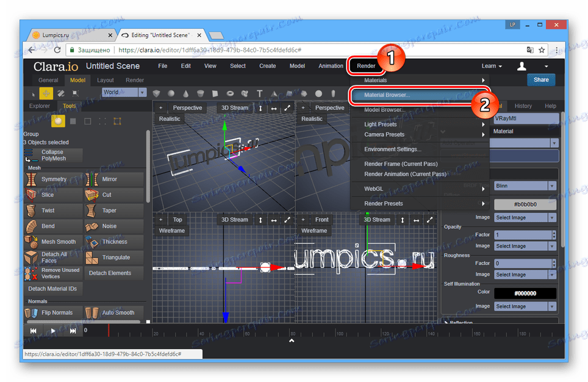Add a 3D text object
Viewport: 588px width, 382px height.
click(259, 93)
